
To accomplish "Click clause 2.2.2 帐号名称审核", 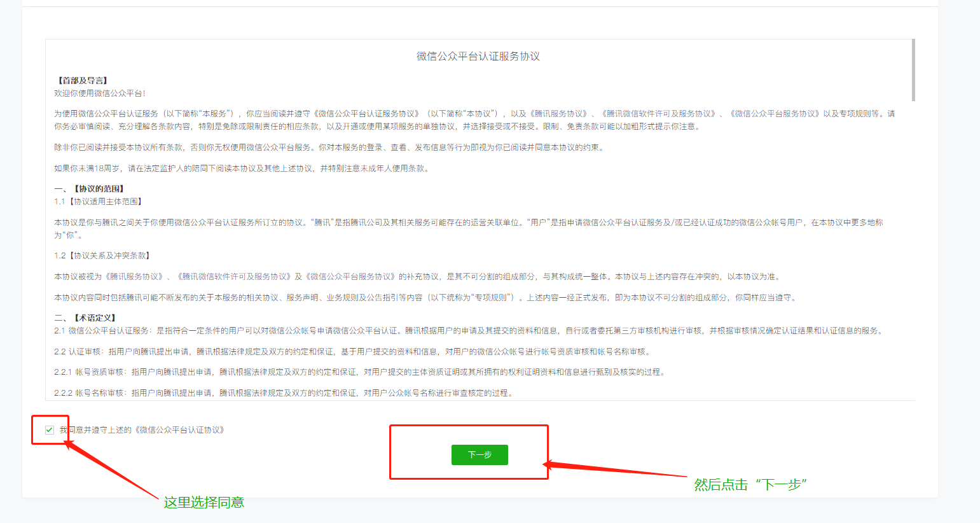I will coord(284,393).
